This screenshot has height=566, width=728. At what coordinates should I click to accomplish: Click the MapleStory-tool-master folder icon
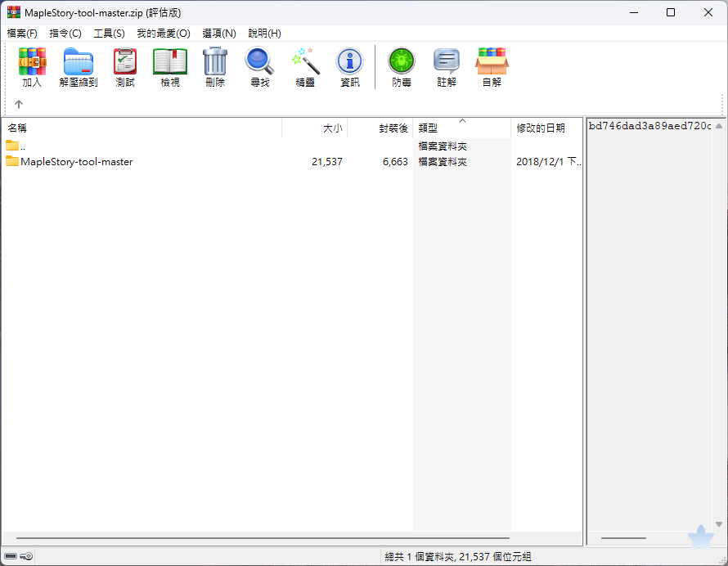[12, 161]
